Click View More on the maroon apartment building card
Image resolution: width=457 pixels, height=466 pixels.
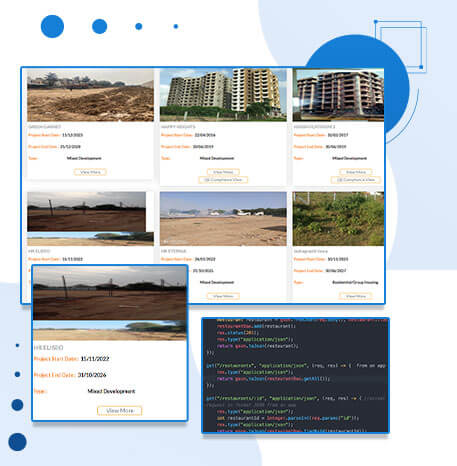pos(356,172)
